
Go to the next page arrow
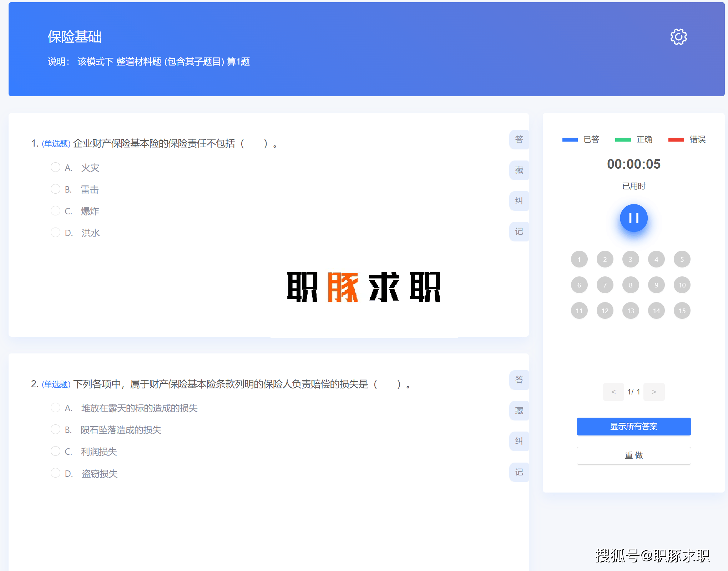tap(654, 392)
